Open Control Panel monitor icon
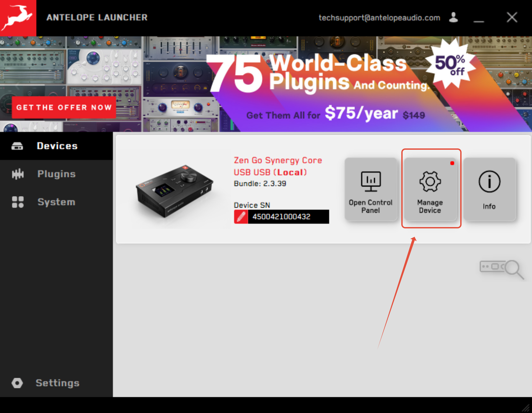This screenshot has width=532, height=413. pos(371,181)
